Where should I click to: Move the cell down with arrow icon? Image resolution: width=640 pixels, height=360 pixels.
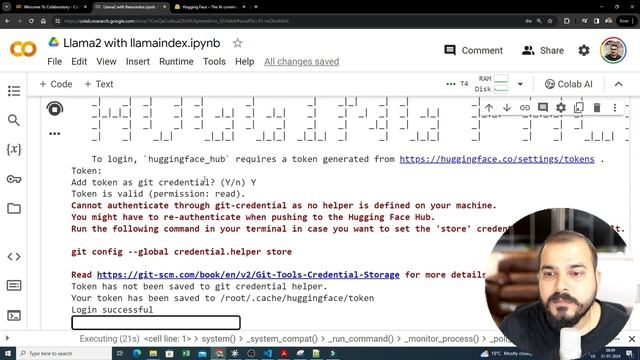coord(507,108)
